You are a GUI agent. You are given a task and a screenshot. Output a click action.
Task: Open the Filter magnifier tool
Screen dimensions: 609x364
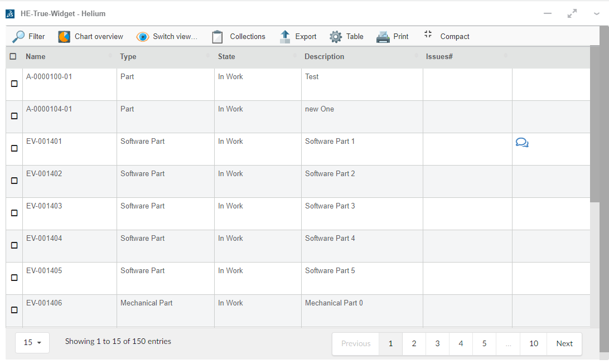point(19,37)
